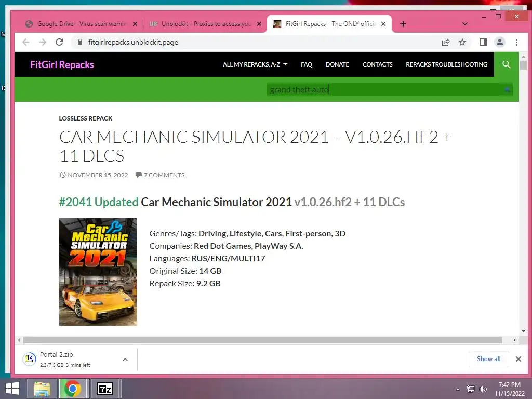This screenshot has height=399, width=532.
Task: Open the Lossless Repack category link
Action: click(x=86, y=118)
